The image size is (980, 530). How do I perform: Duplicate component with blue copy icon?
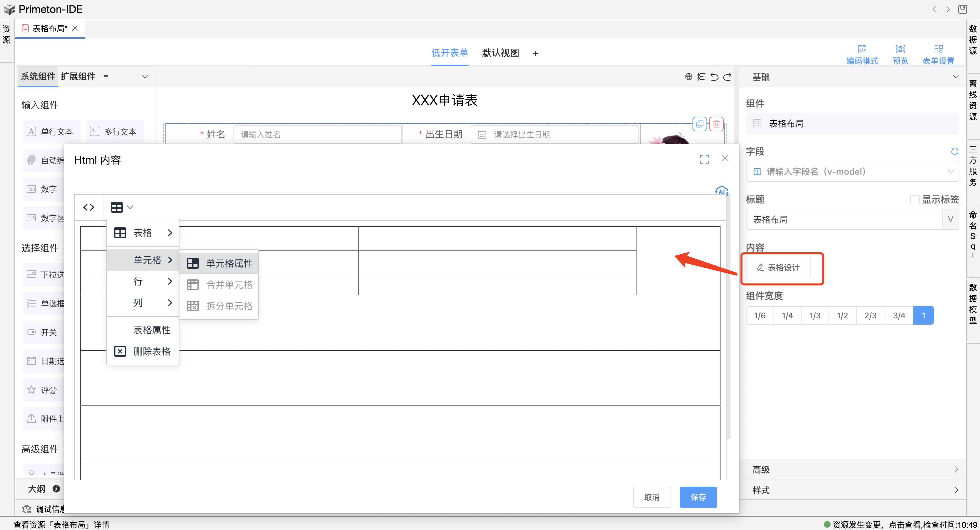[699, 124]
